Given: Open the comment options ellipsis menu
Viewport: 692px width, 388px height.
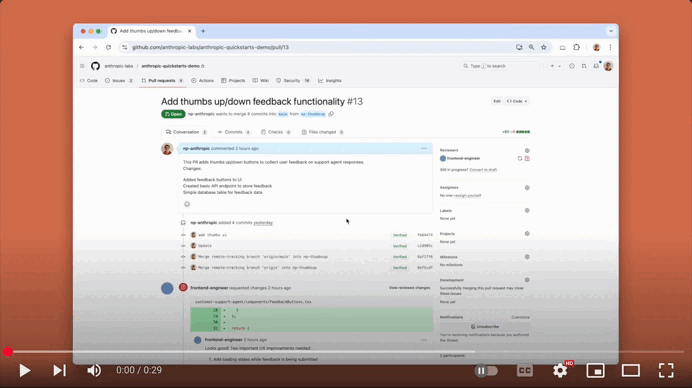Looking at the screenshot, I should (x=424, y=148).
